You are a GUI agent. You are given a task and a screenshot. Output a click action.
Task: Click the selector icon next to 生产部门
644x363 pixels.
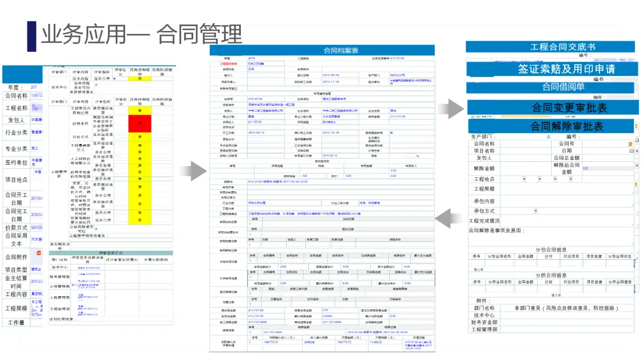click(549, 137)
